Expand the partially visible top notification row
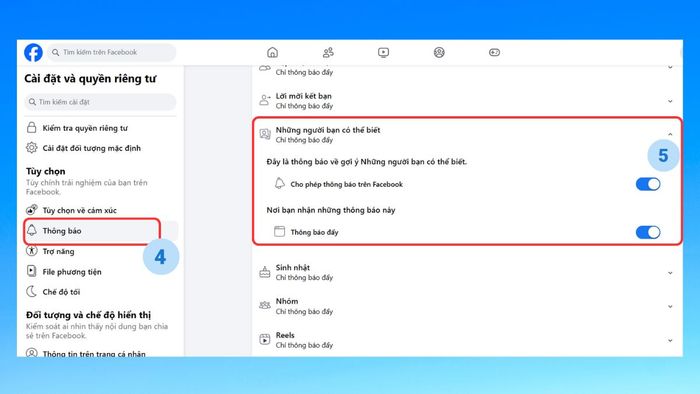Image resolution: width=700 pixels, height=394 pixels. [670, 67]
